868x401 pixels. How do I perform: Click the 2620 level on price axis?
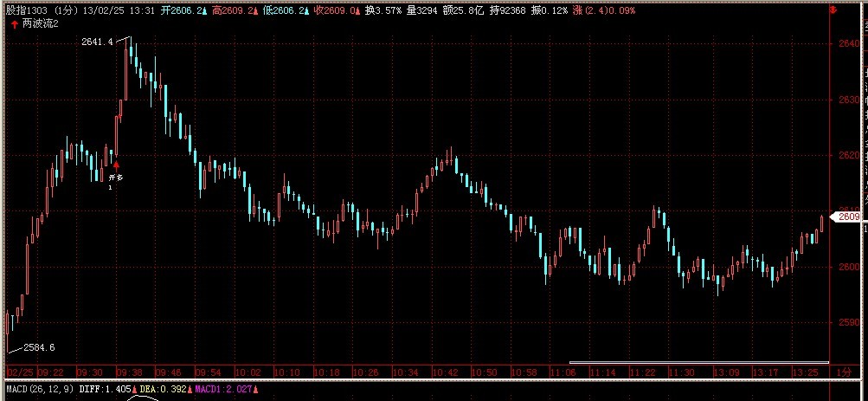tap(847, 155)
